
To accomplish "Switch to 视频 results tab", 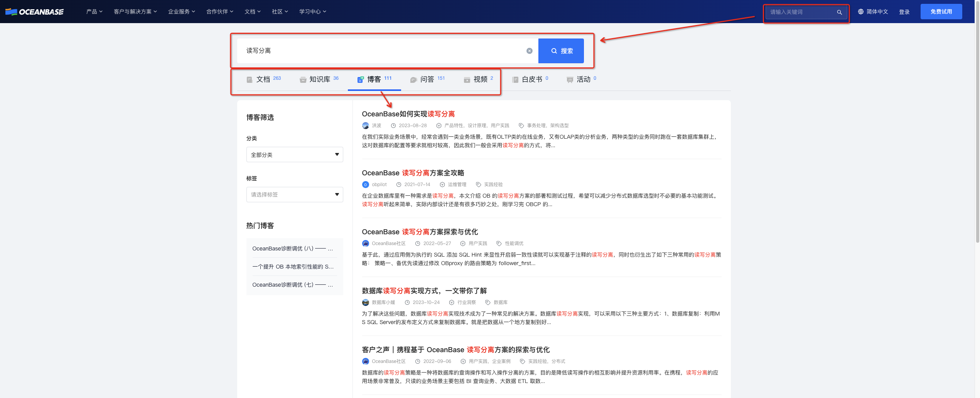I will [x=479, y=79].
